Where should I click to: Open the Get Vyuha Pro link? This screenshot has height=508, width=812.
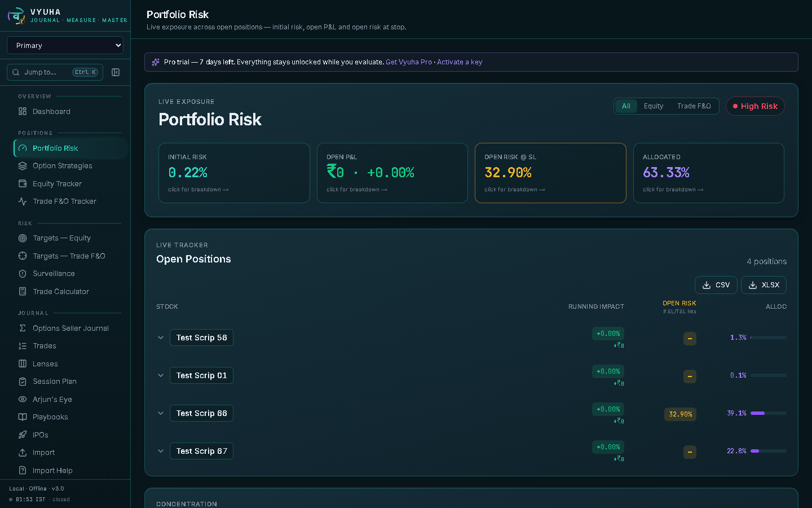pyautogui.click(x=409, y=62)
